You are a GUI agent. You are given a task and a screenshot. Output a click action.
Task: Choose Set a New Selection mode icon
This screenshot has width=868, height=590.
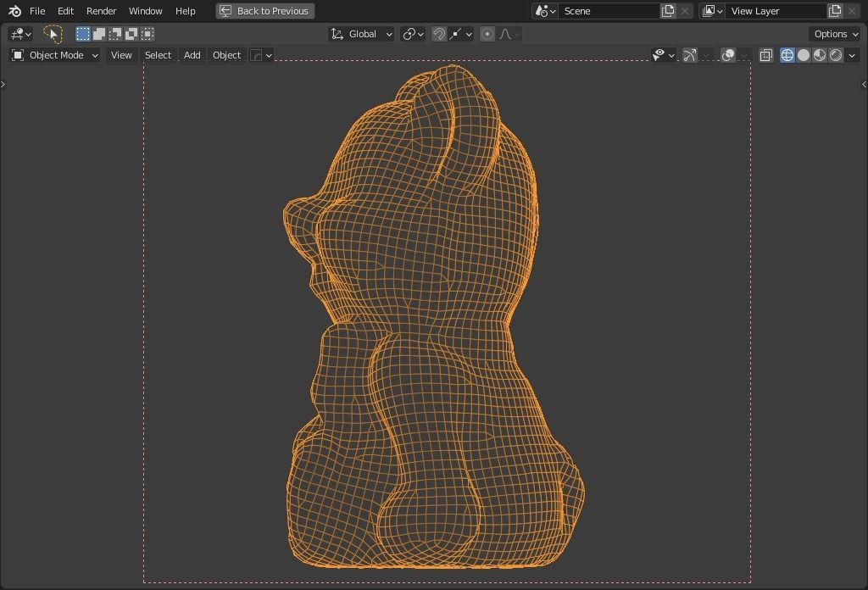[x=83, y=34]
